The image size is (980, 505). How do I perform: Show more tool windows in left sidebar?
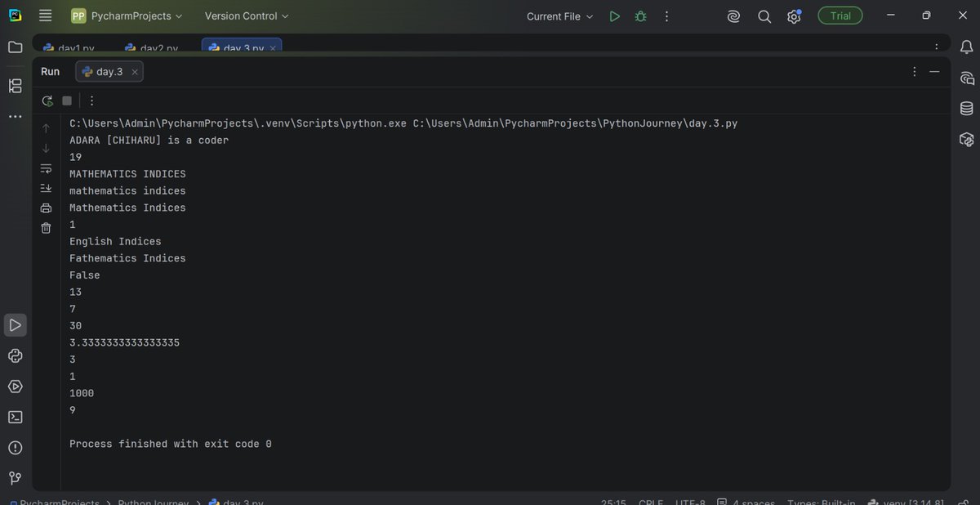(15, 117)
